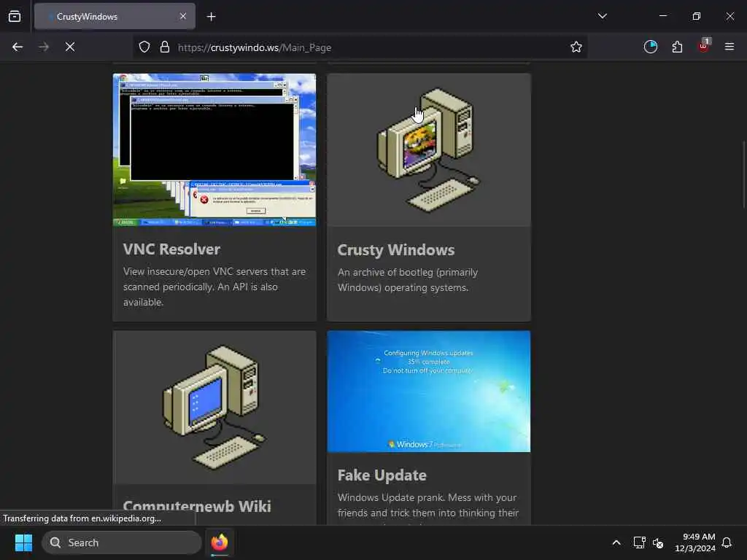Open the tracking protection shield
The height and width of the screenshot is (560, 747).
144,47
